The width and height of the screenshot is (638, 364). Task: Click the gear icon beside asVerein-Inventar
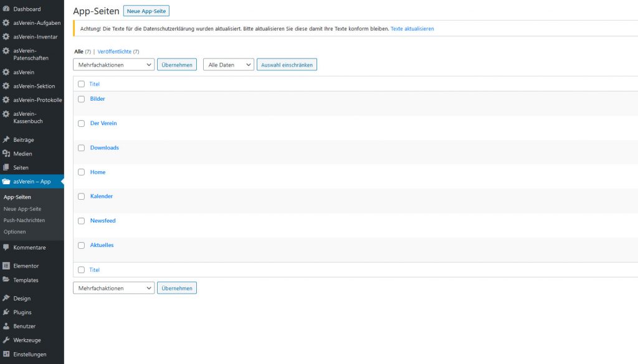tap(6, 37)
